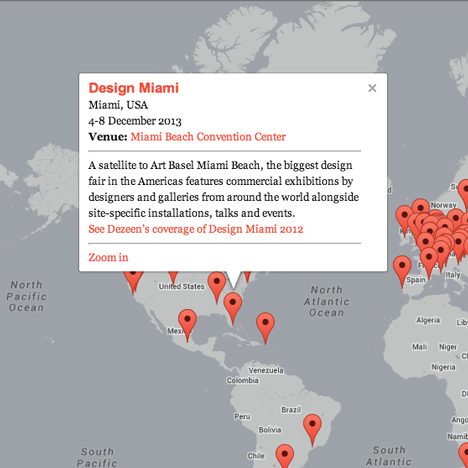Screen dimensions: 468x468
Task: Click the Italy country label
Action: (x=453, y=275)
